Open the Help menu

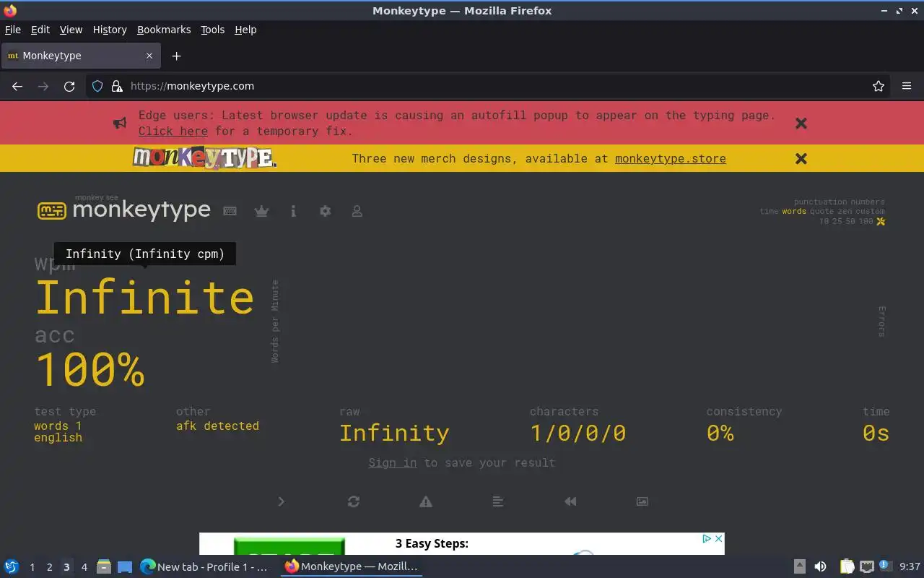click(x=245, y=30)
